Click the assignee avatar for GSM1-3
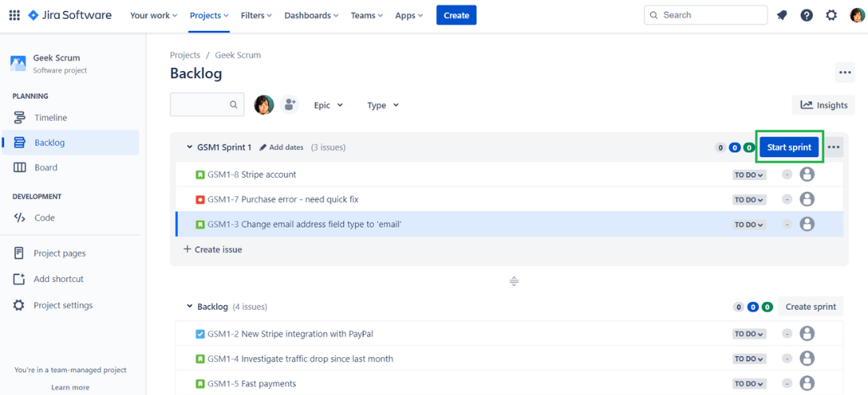Image resolution: width=868 pixels, height=395 pixels. pyautogui.click(x=807, y=224)
